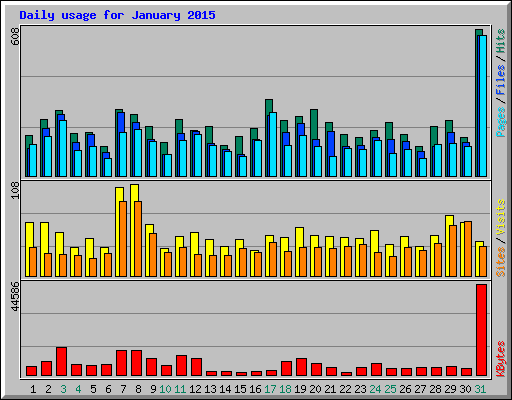The image size is (512, 400).
Task: Click day label 1 on the axis
Action: (x=33, y=389)
